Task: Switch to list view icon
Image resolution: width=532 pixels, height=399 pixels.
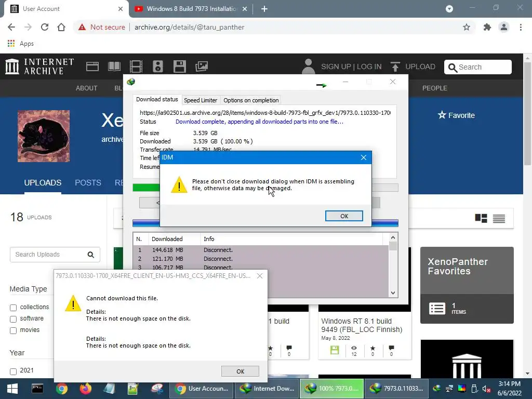Action: [499, 219]
